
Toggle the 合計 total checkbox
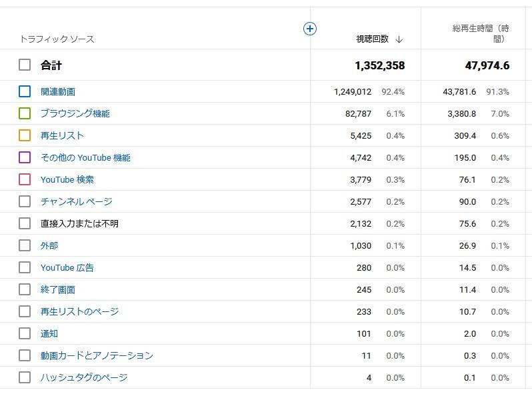pyautogui.click(x=25, y=65)
